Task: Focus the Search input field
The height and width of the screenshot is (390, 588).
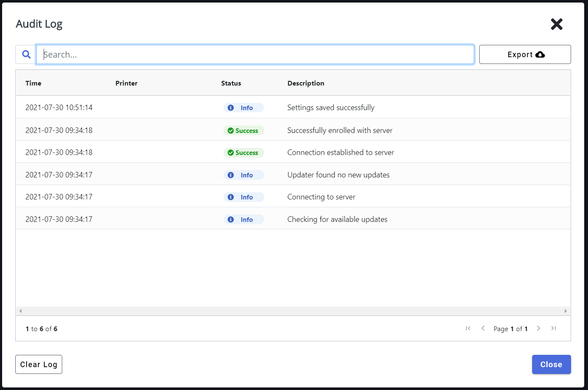Action: (255, 55)
